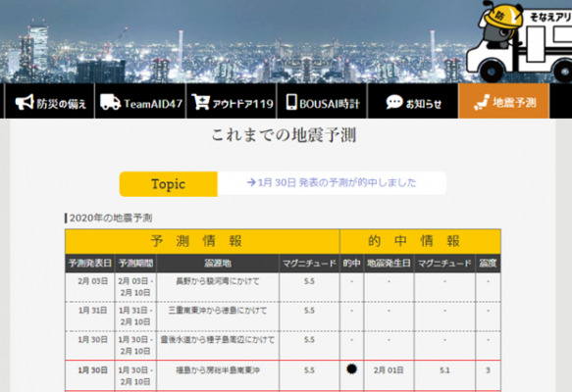
Task: Select the BOUSAI時計 navigation item
Action: pos(322,101)
